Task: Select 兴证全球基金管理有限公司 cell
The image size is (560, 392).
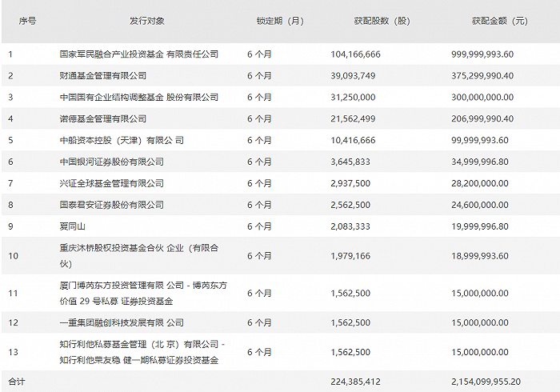Action: (x=111, y=183)
